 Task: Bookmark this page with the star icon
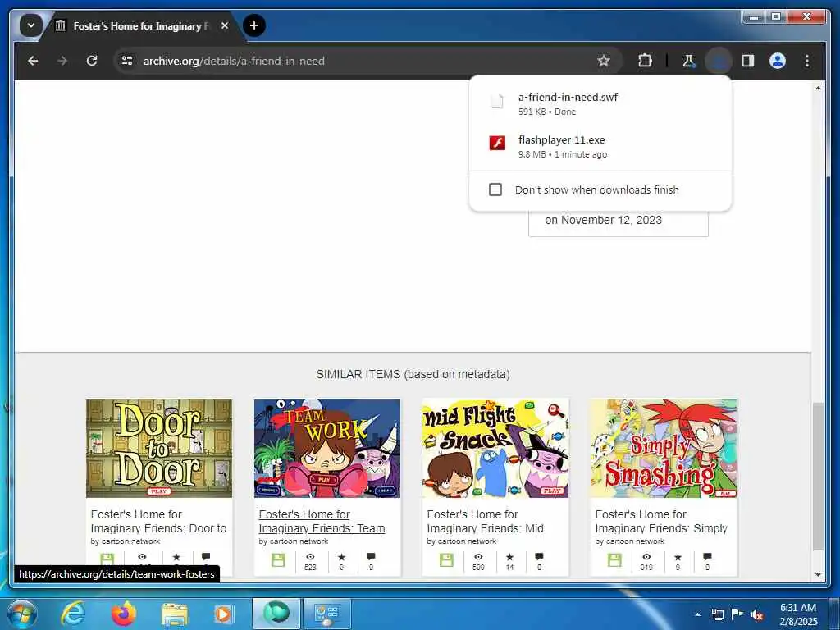(x=604, y=61)
